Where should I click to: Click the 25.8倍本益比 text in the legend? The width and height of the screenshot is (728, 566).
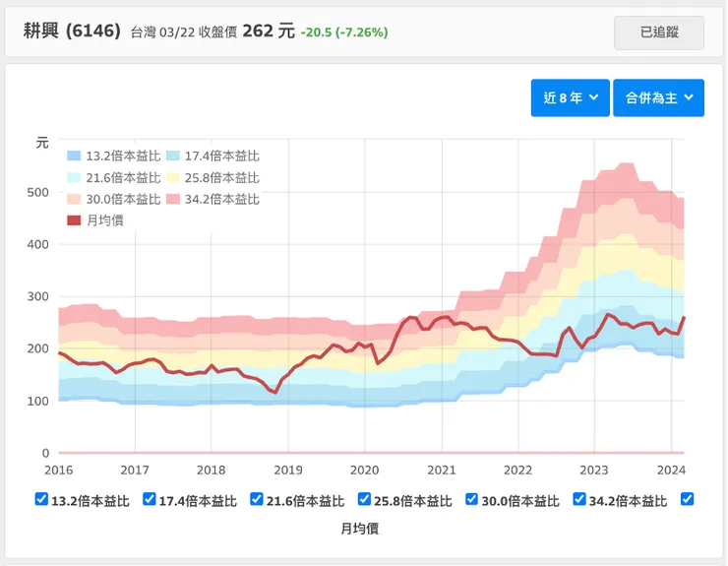222,177
